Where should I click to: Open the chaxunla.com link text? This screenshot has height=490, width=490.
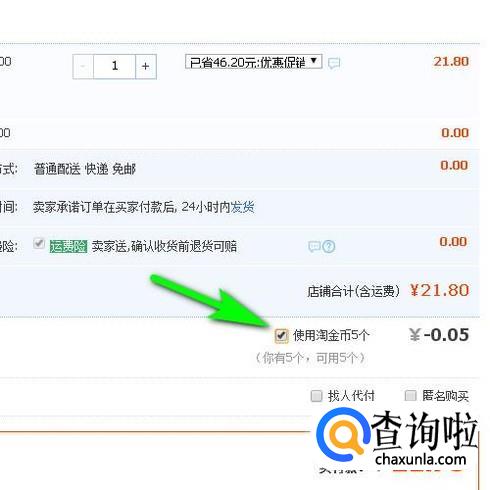click(x=420, y=459)
